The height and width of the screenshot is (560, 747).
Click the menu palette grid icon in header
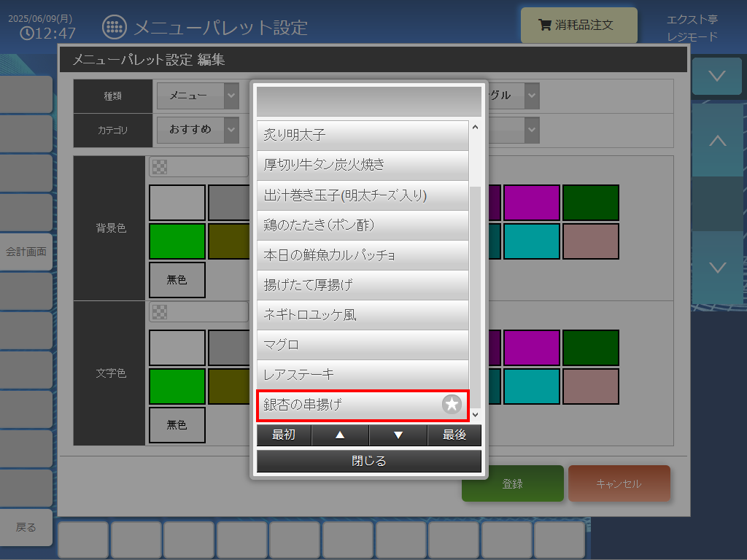(115, 27)
